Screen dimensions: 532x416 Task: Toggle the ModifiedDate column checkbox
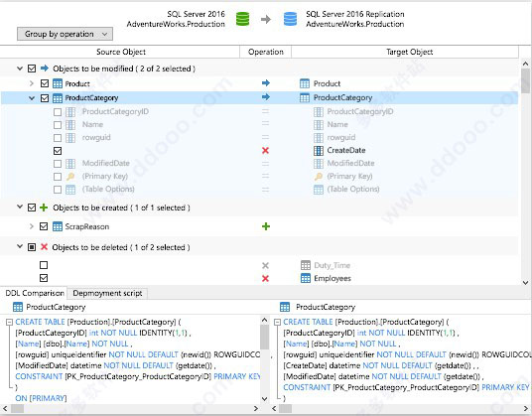click(58, 164)
